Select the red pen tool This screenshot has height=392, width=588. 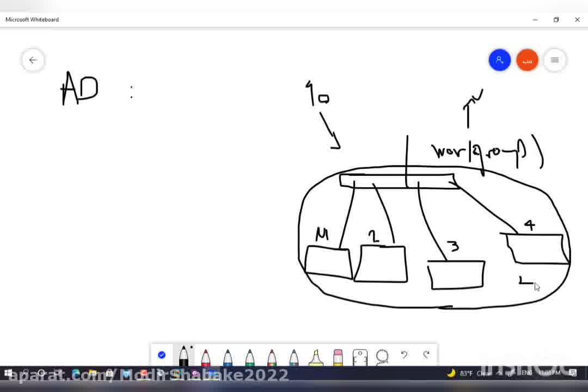(206, 357)
